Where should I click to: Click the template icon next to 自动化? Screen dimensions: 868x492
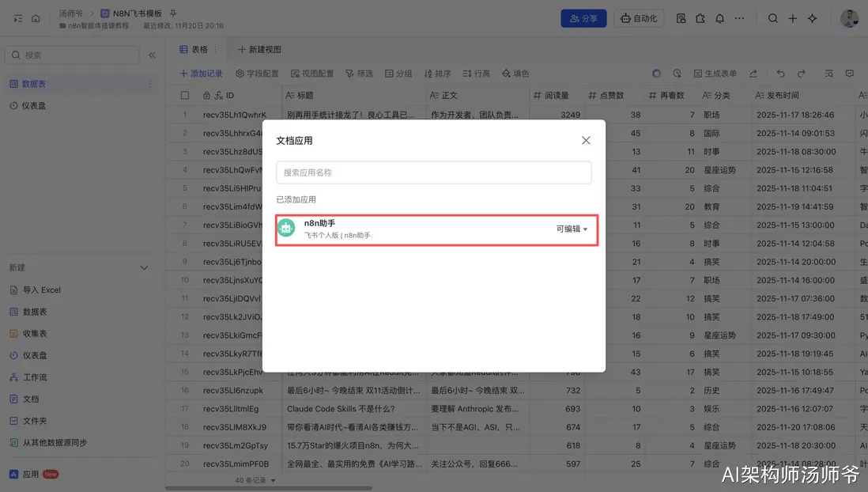(681, 18)
